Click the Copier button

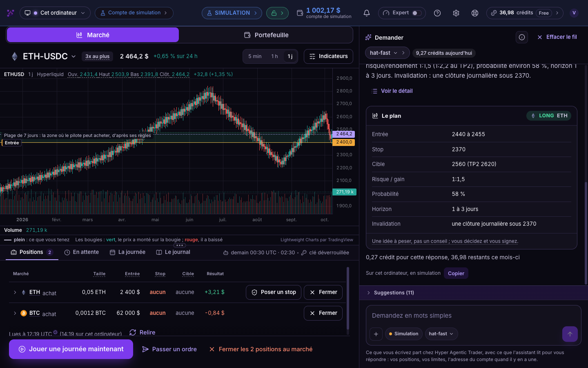coord(456,274)
